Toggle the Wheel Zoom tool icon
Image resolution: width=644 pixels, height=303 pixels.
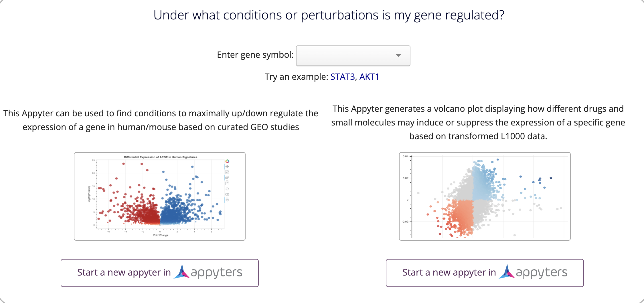(x=227, y=178)
